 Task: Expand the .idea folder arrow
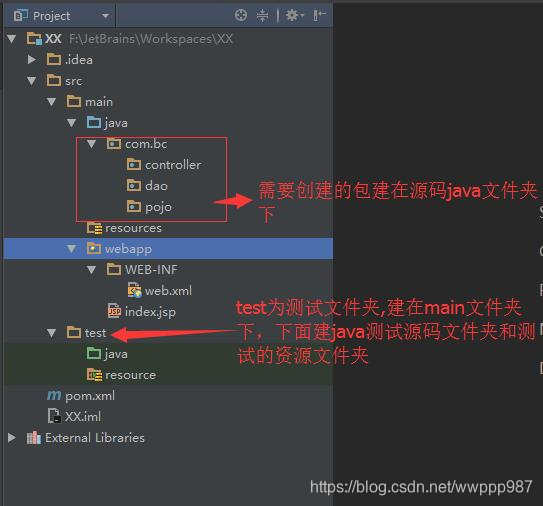32,60
